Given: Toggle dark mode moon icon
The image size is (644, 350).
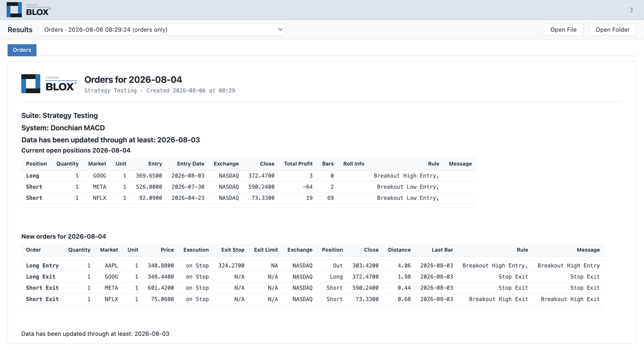Looking at the screenshot, I should click(631, 10).
